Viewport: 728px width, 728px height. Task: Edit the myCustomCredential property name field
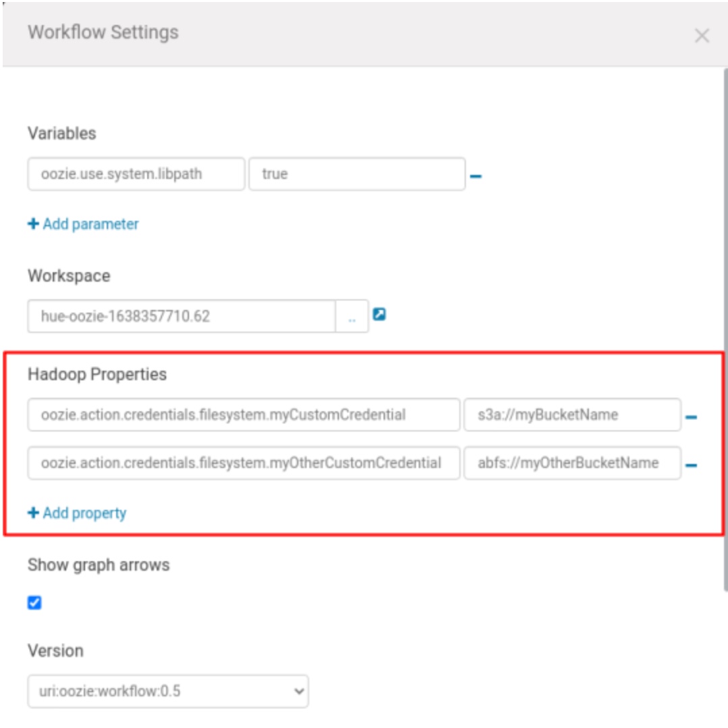coord(243,415)
